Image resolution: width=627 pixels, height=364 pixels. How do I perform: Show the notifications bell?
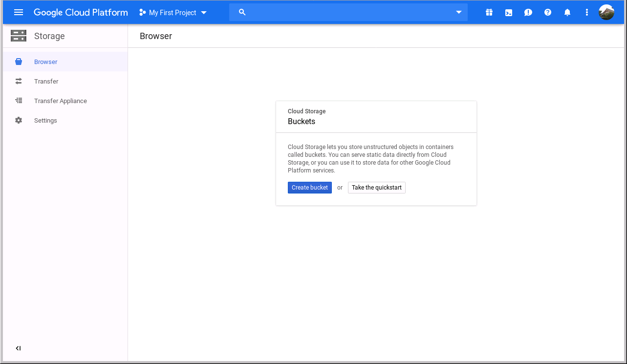coord(567,12)
